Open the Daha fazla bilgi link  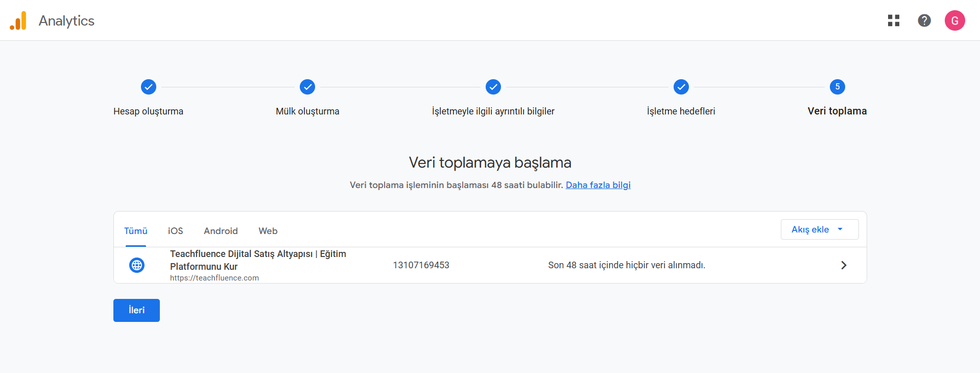pos(598,185)
